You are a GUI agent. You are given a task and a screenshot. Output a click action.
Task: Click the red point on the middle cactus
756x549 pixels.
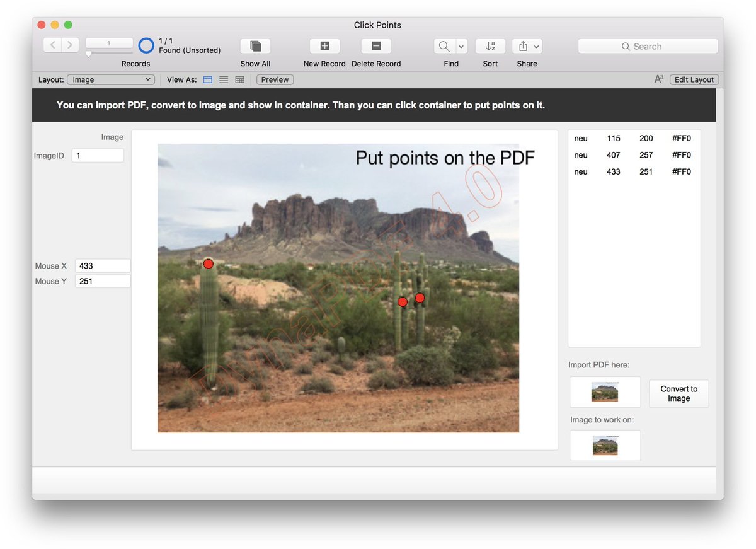click(403, 302)
